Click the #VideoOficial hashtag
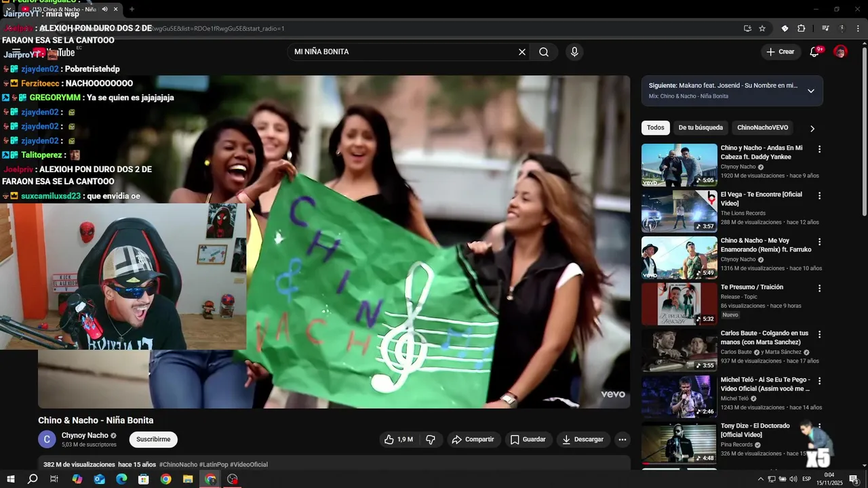This screenshot has width=868, height=488. point(249,464)
